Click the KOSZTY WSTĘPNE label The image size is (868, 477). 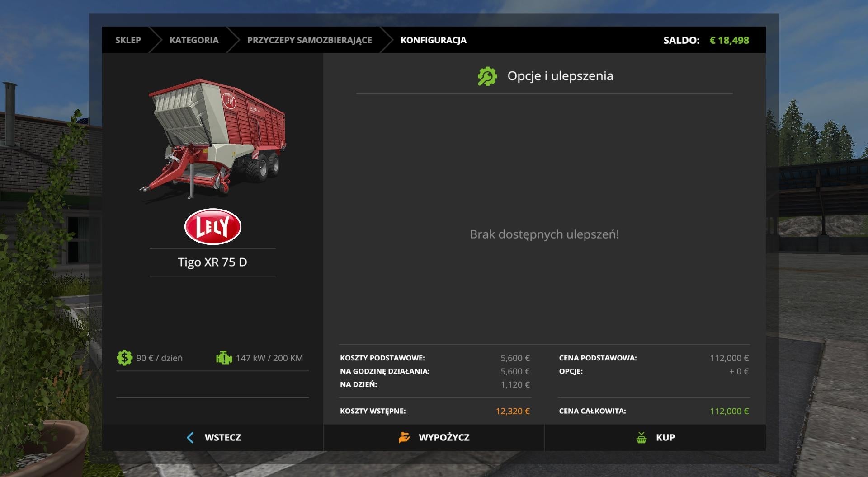point(373,411)
